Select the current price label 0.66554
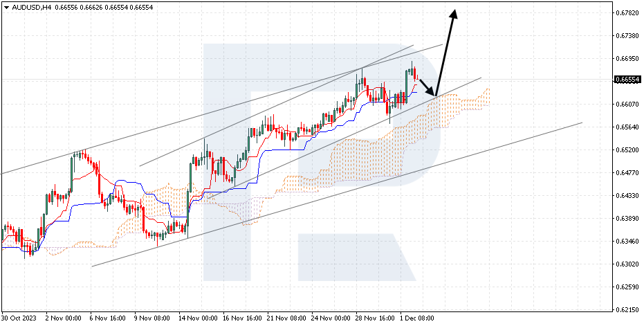644x326 pixels. (627, 80)
